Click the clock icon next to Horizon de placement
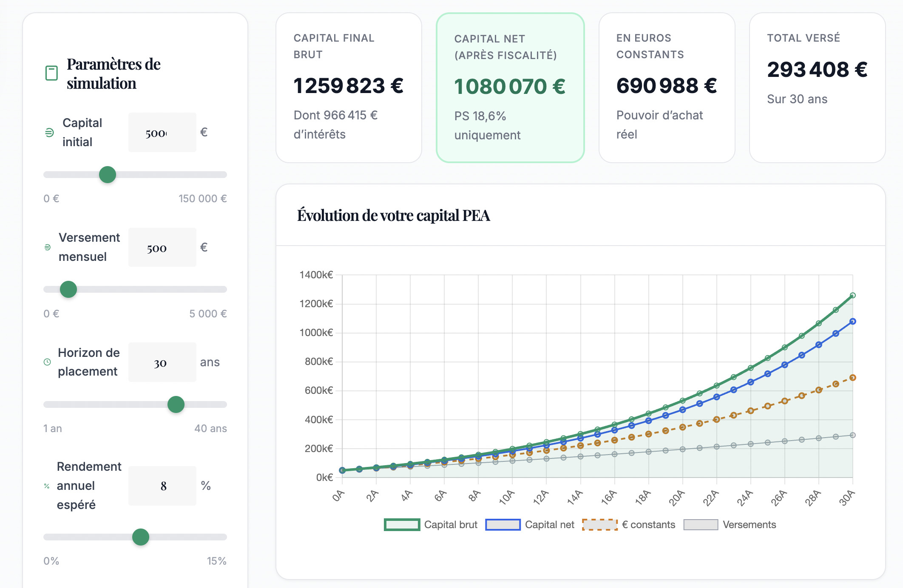 point(47,362)
